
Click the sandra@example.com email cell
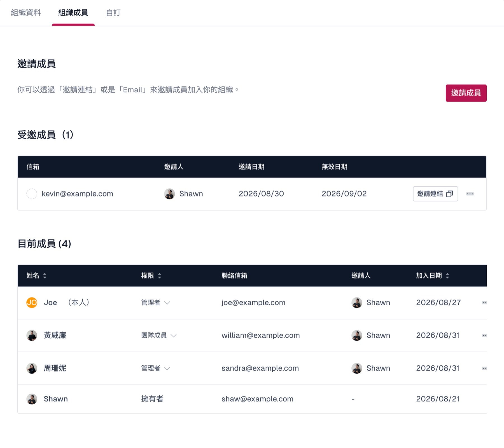click(x=260, y=368)
